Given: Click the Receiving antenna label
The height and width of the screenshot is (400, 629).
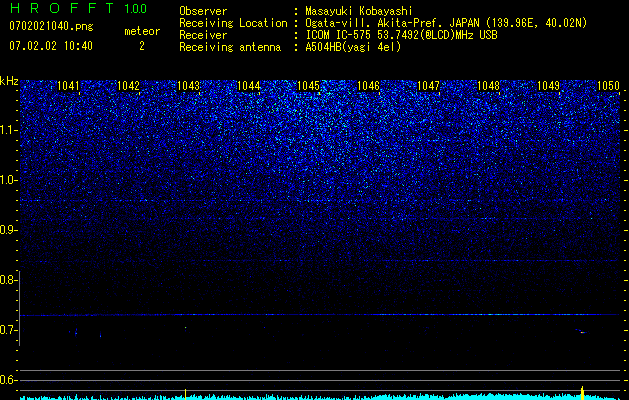Looking at the screenshot, I should [x=230, y=47].
